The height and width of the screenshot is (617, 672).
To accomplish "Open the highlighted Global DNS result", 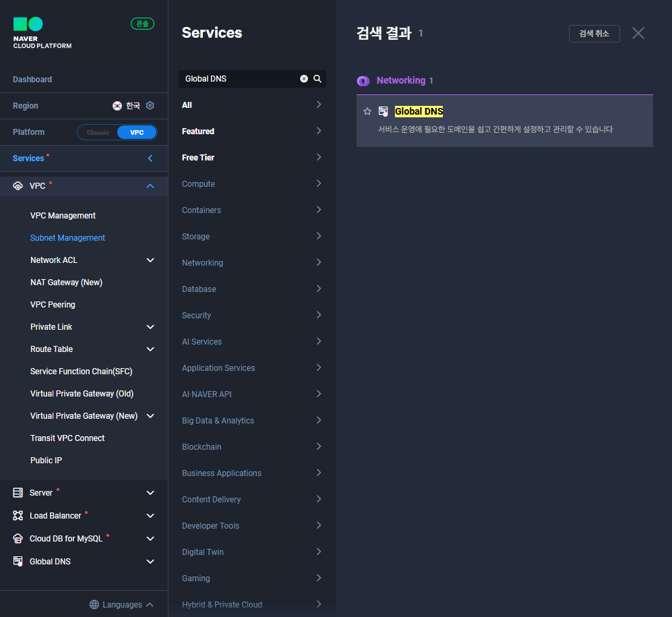I will (x=419, y=111).
